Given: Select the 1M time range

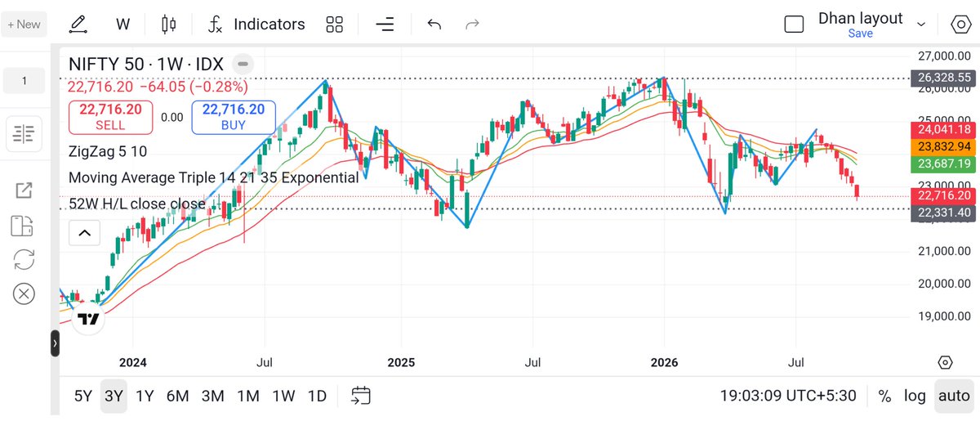Looking at the screenshot, I should pos(248,396).
